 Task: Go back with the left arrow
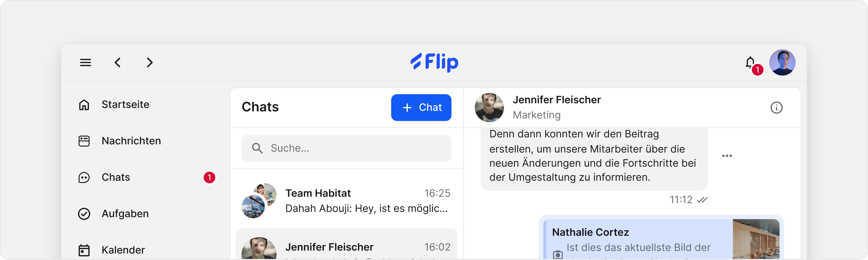(x=118, y=63)
